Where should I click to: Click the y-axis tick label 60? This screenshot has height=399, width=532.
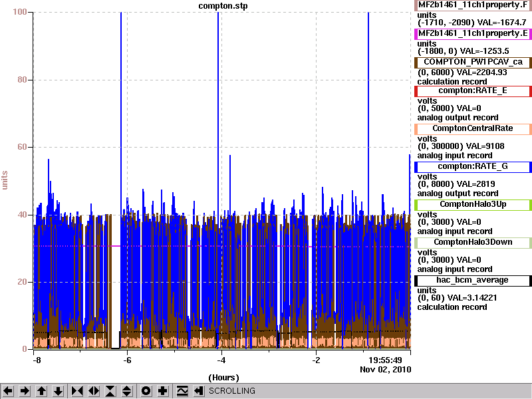pyautogui.click(x=22, y=147)
